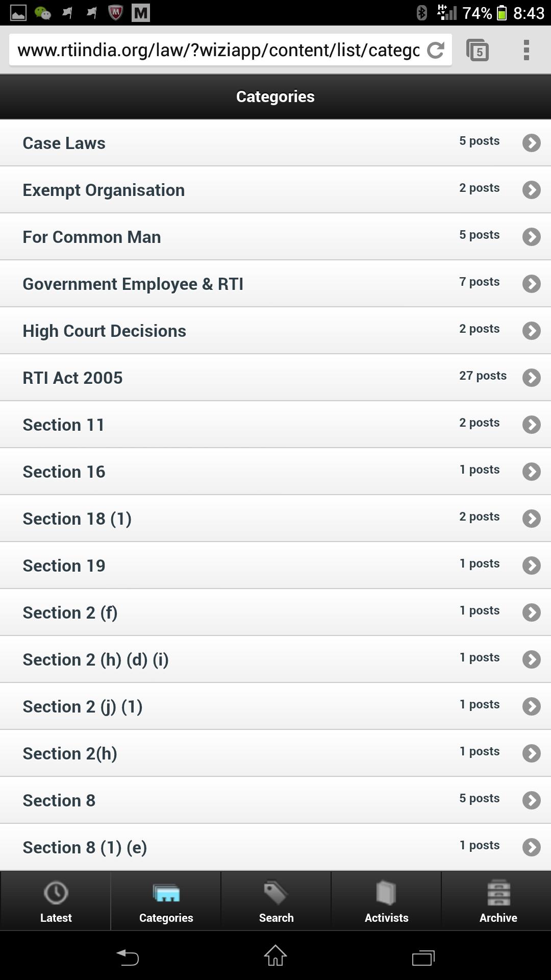Select the For Common Man category
551x980 pixels.
pyautogui.click(x=92, y=237)
